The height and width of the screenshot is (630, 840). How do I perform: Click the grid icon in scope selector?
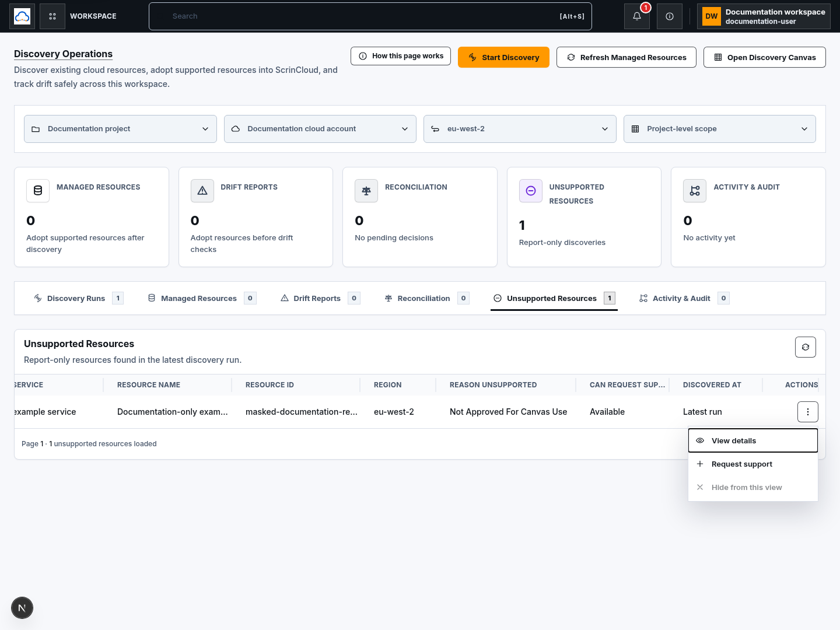point(635,129)
